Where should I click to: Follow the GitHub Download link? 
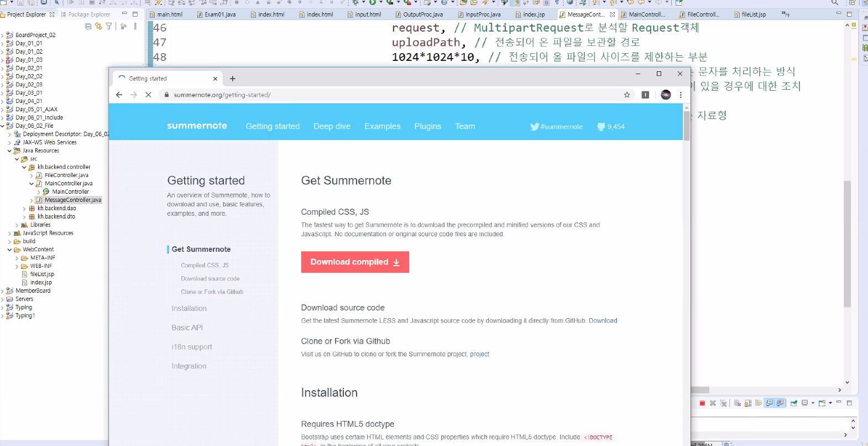[x=603, y=320]
